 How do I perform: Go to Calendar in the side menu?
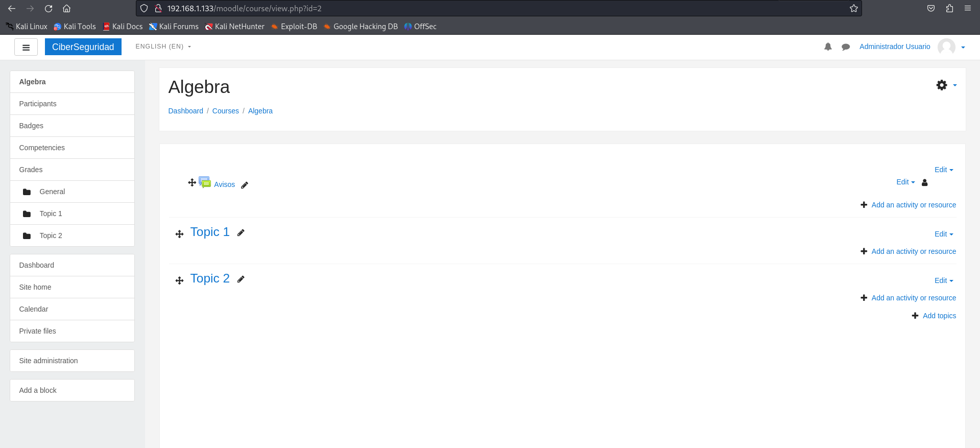72,309
